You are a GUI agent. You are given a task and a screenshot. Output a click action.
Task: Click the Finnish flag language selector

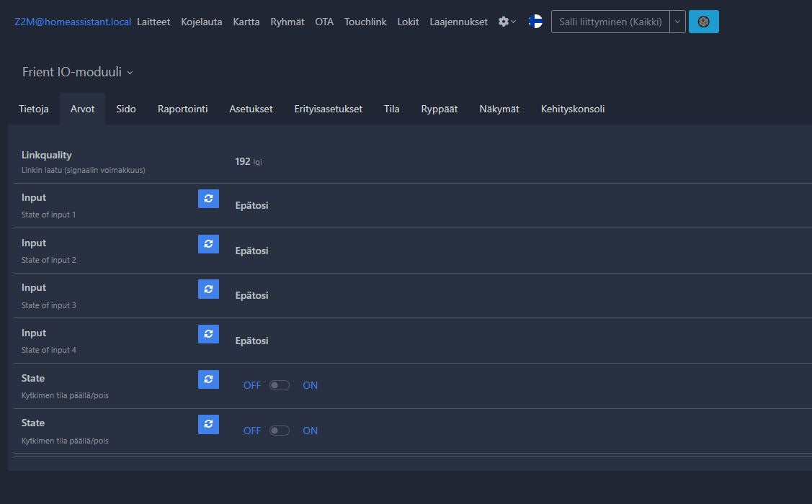click(x=535, y=22)
